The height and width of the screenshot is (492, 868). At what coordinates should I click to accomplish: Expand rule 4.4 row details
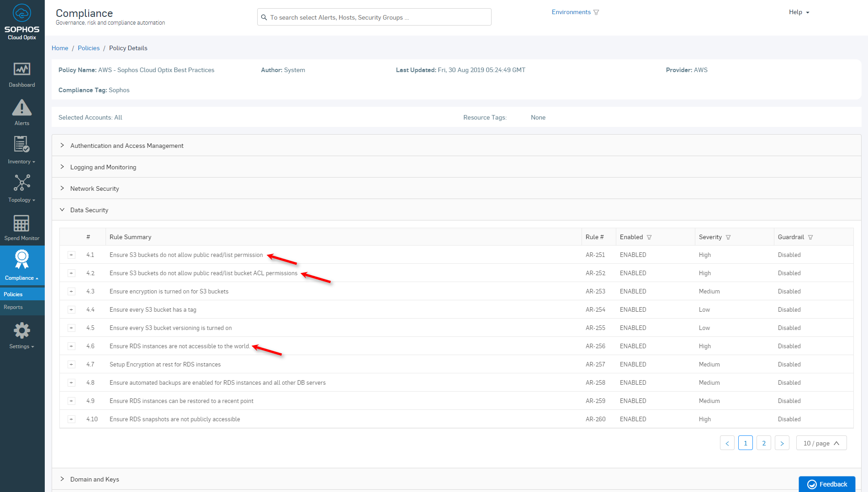pyautogui.click(x=71, y=310)
